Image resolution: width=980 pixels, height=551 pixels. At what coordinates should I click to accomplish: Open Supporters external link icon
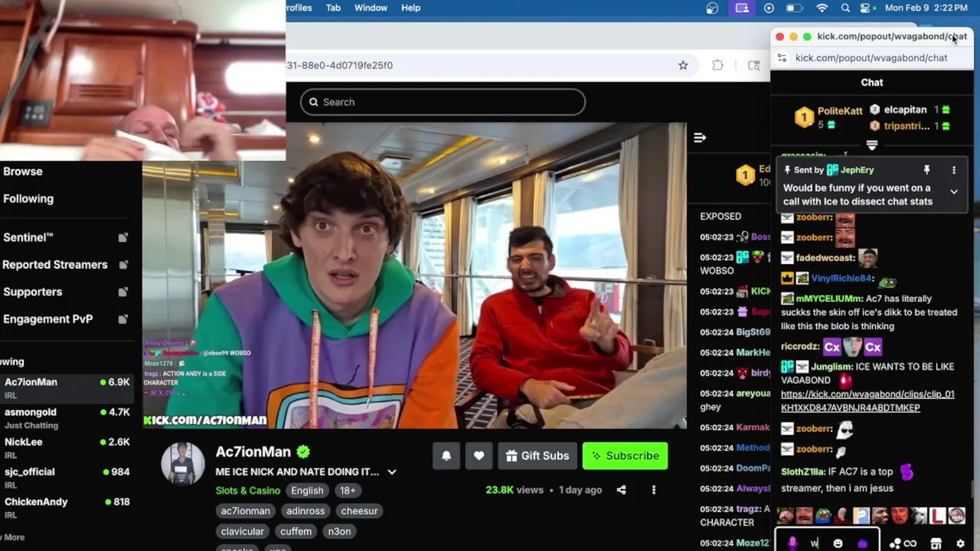tap(122, 292)
